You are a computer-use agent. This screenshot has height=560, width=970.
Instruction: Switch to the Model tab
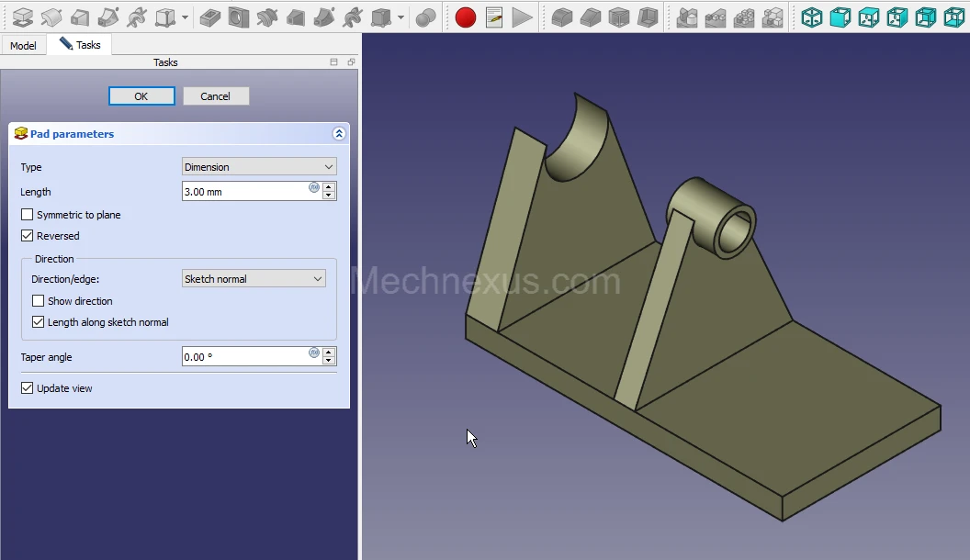(x=23, y=45)
